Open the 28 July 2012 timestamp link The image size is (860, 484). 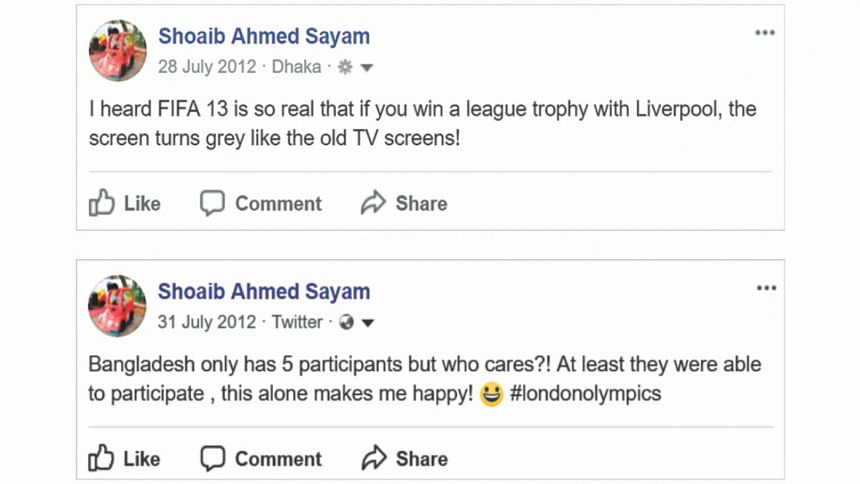pos(207,67)
